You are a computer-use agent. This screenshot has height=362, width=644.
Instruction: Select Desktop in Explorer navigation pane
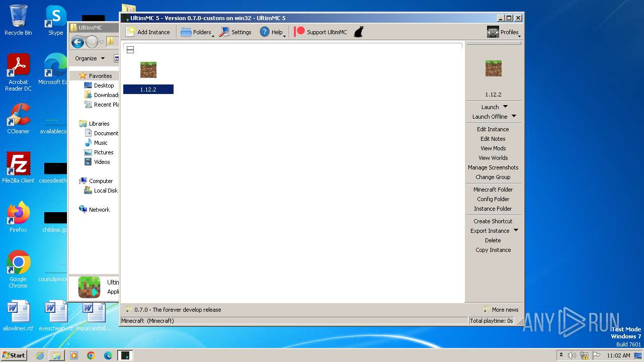click(x=99, y=85)
